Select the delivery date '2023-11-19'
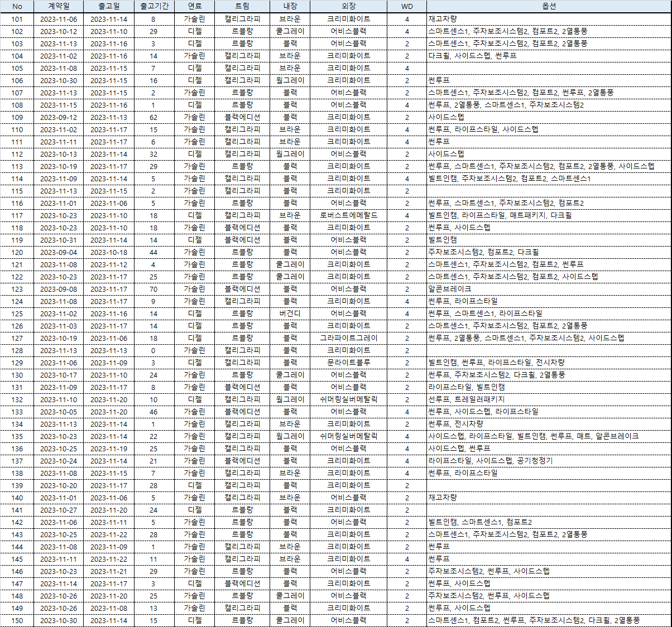 tap(109, 448)
